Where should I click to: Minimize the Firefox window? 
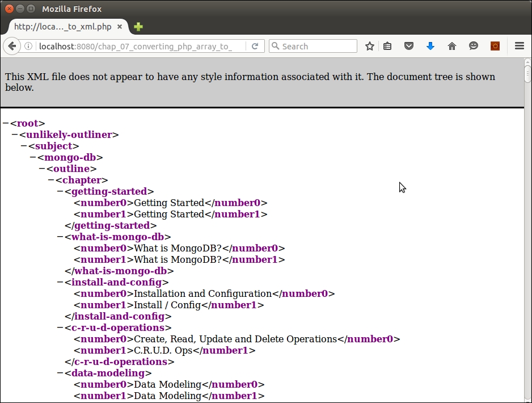pos(20,9)
